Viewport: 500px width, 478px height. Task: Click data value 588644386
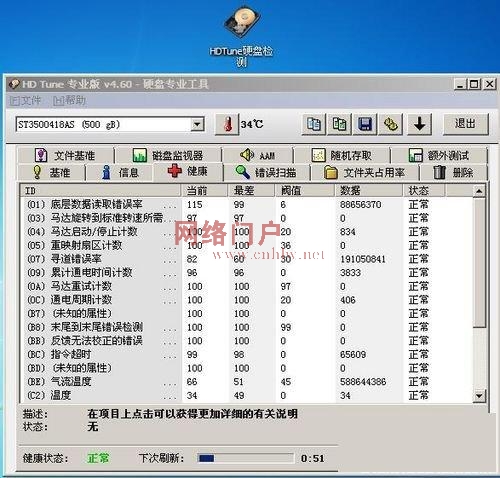point(363,382)
